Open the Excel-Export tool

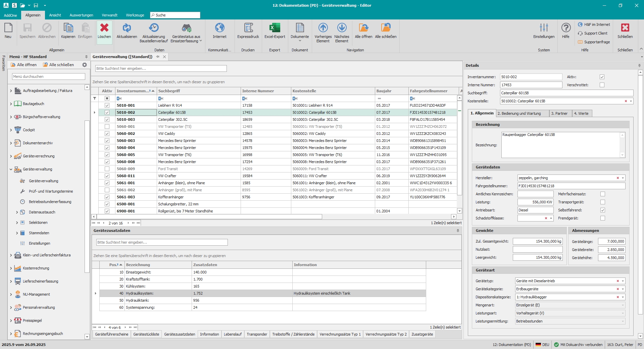pos(275,28)
